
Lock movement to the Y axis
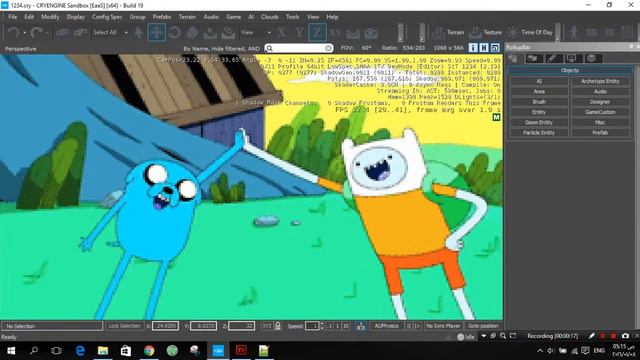[299, 32]
